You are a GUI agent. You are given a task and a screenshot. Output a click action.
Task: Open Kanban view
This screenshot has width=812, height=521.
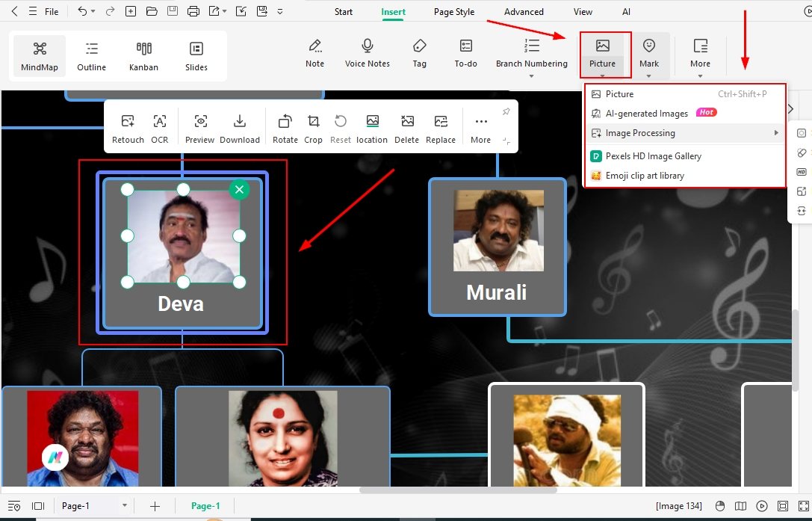pos(143,55)
